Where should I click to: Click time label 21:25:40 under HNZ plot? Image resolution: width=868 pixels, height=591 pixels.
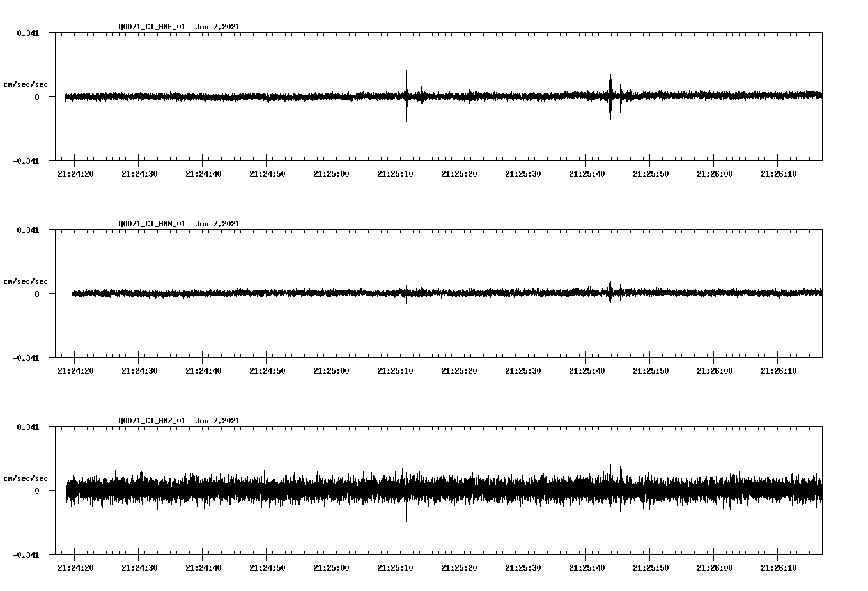tap(587, 567)
